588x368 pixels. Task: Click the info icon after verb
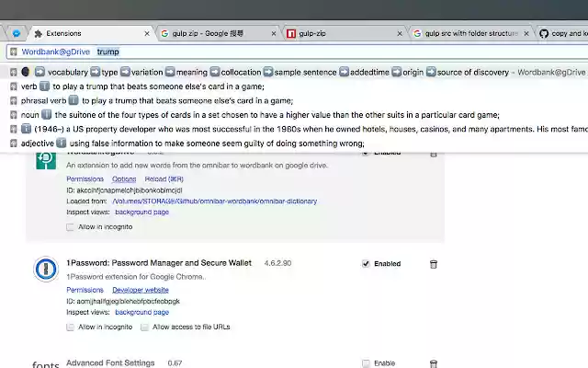point(45,86)
